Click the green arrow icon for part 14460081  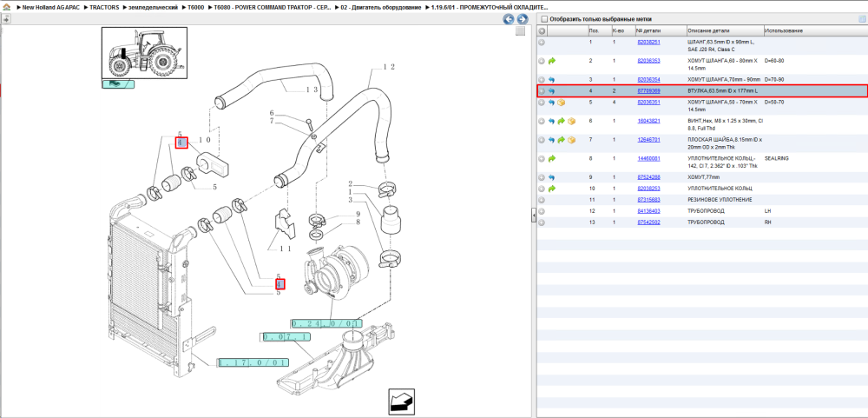[552, 158]
